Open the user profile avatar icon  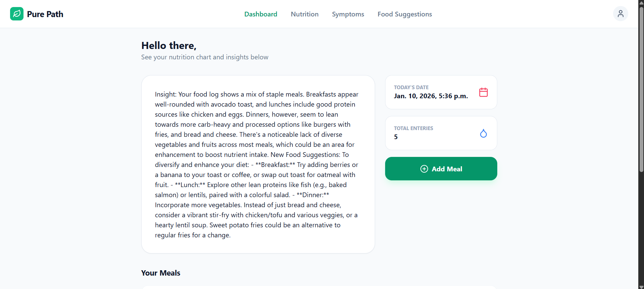620,14
